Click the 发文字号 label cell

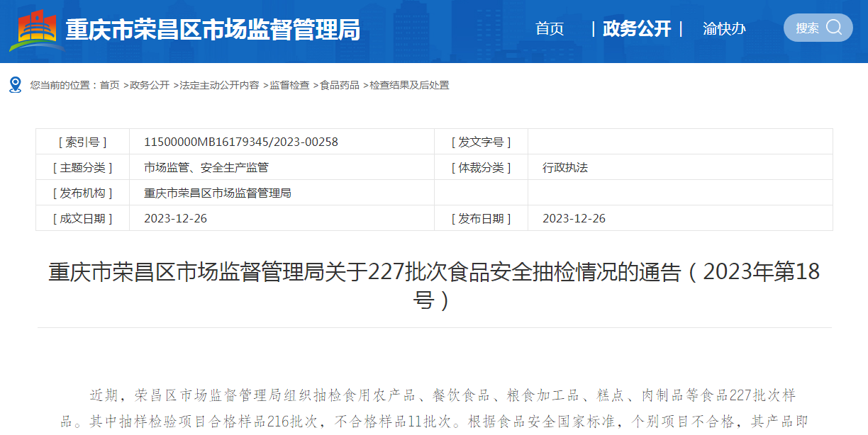coord(481,142)
